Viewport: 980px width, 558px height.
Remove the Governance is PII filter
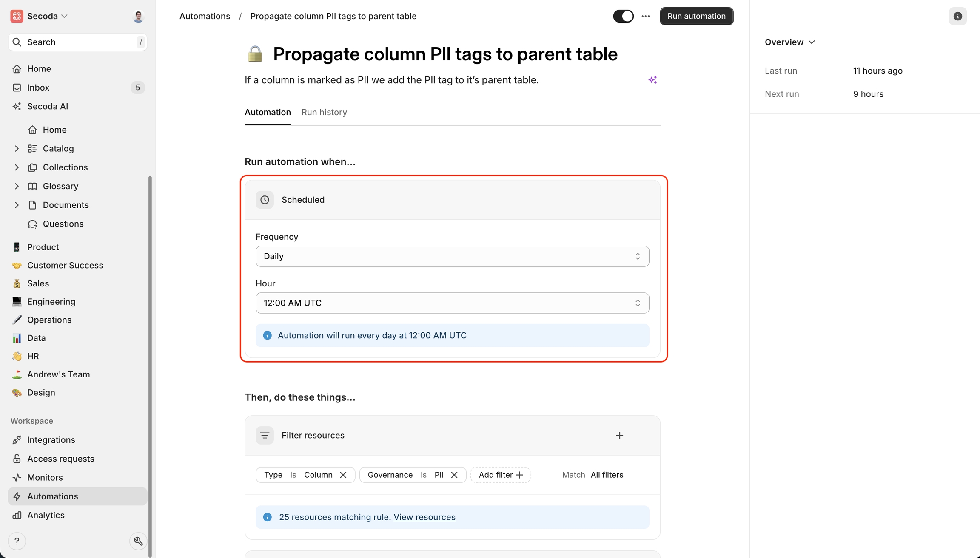[454, 475]
